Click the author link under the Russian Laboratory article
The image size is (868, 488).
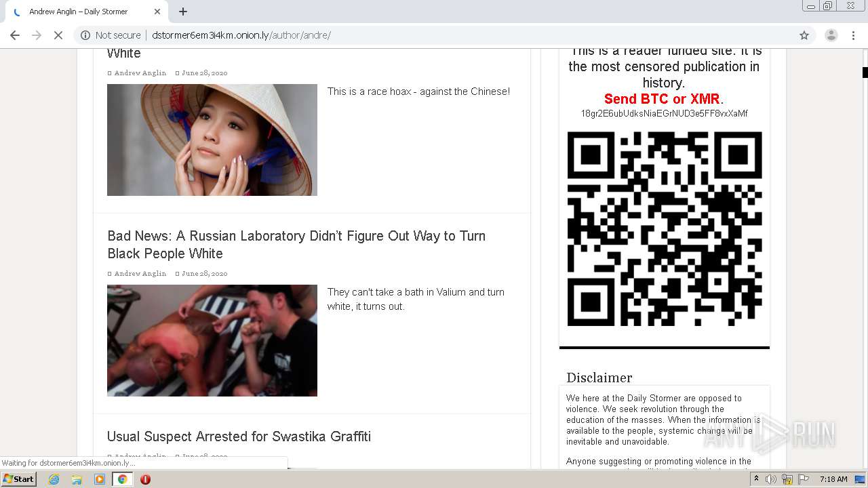click(x=140, y=274)
